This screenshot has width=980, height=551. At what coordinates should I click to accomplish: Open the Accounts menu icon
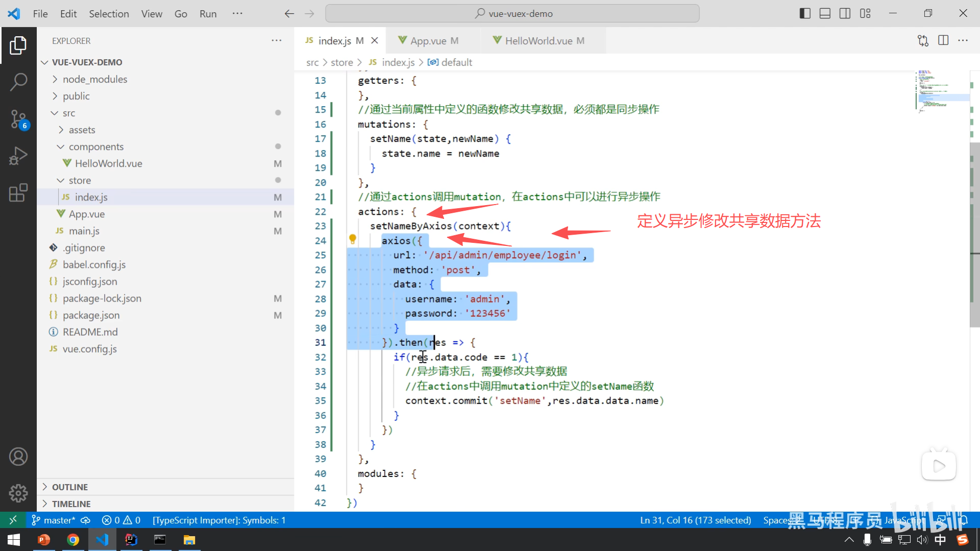(18, 457)
